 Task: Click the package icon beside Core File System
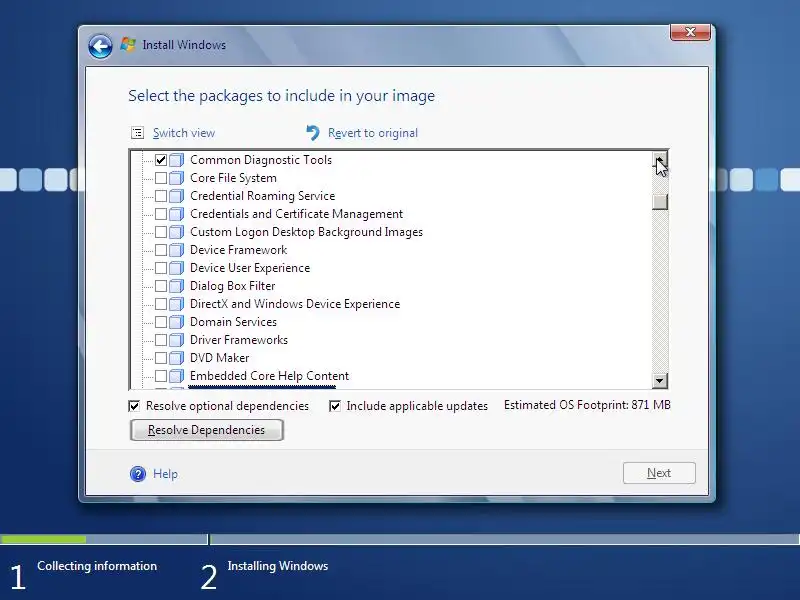tap(177, 178)
